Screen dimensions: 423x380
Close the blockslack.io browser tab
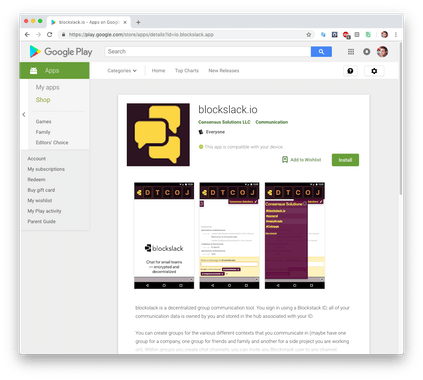coord(125,22)
